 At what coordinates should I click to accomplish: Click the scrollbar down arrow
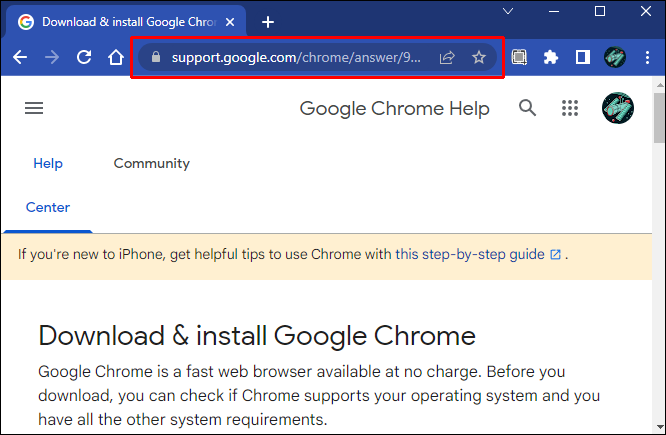(660, 427)
